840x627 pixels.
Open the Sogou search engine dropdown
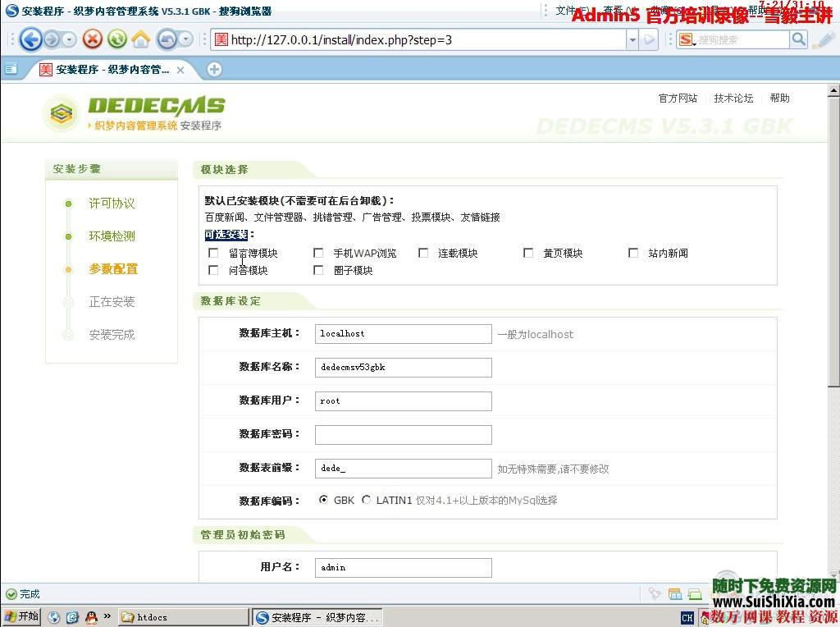(687, 39)
